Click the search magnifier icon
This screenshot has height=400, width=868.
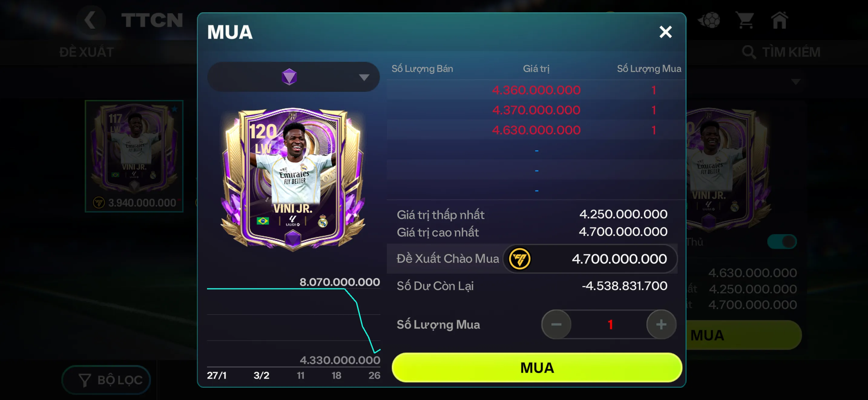[x=748, y=52]
